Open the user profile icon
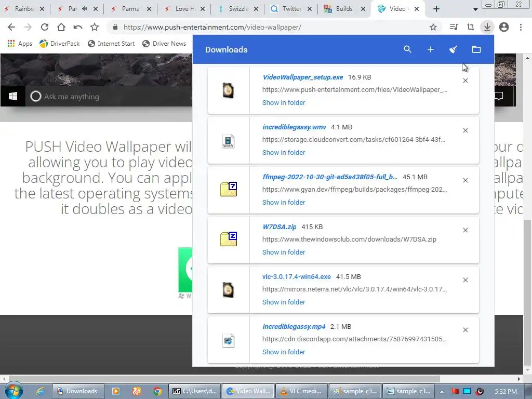Image resolution: width=532 pixels, height=399 pixels. [504, 27]
